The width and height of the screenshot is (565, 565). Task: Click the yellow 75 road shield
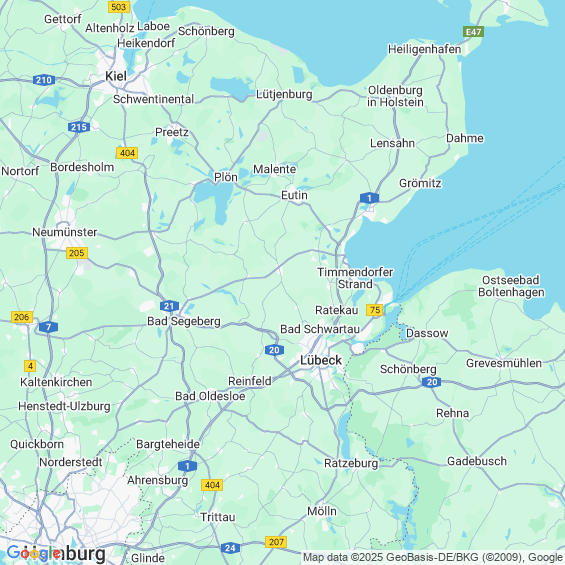374,310
